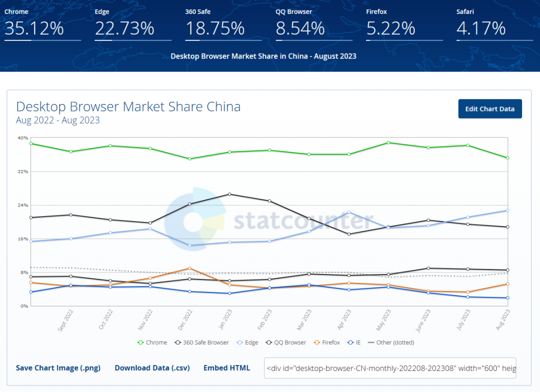Click the statcounter logo watermark in the chart
The width and height of the screenshot is (540, 392).
click(269, 220)
